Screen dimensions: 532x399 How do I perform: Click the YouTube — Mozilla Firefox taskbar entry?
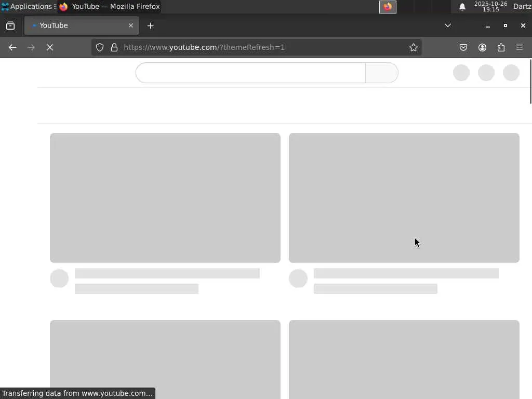109,6
